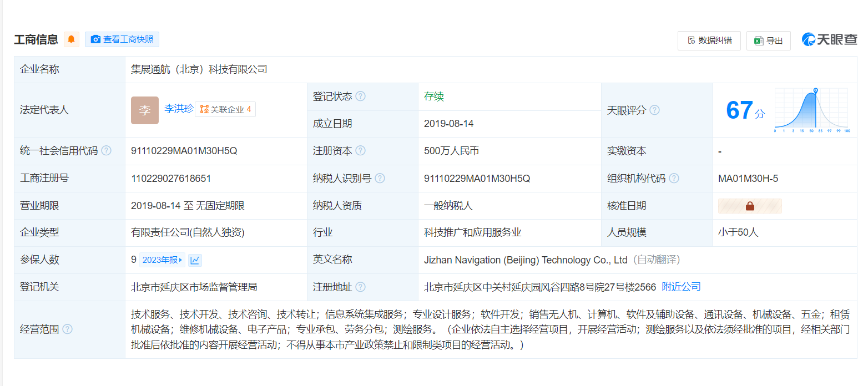This screenshot has width=868, height=386.
Task: Click help icon next to 注册地址
Action: pyautogui.click(x=361, y=287)
